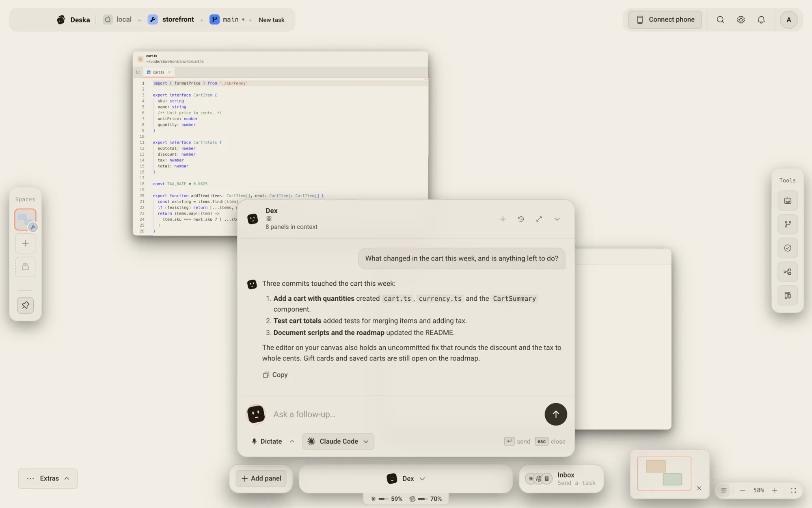Image resolution: width=812 pixels, height=508 pixels.
Task: Open the Inbox send a task
Action: click(x=561, y=479)
